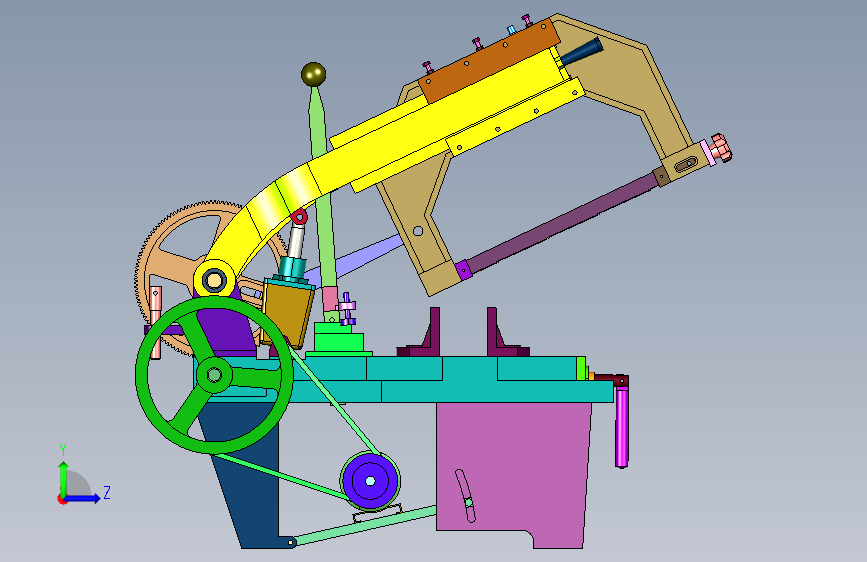Pick the magenta hanging cylinder rod at right
This screenshot has width=867, height=562.
[x=621, y=427]
